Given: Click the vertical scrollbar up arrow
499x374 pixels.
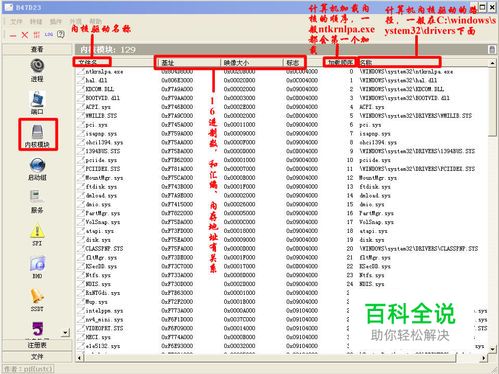Looking at the screenshot, I should point(492,63).
